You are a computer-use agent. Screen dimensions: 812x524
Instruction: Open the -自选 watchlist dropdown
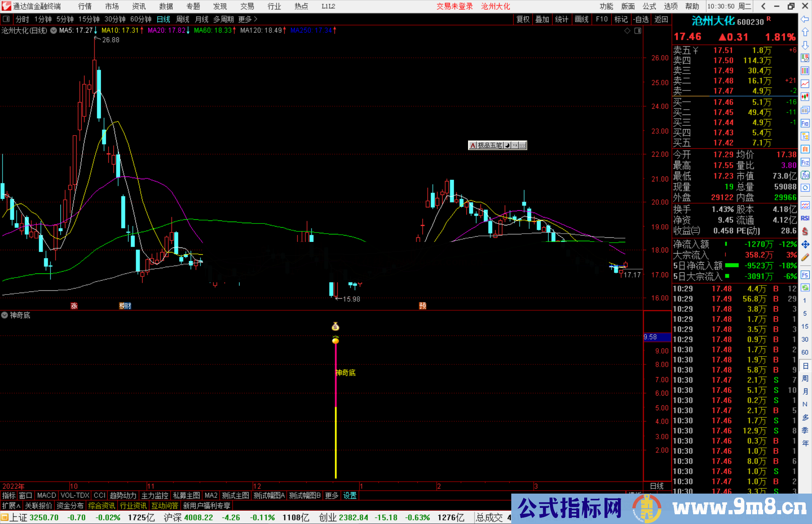tap(641, 19)
